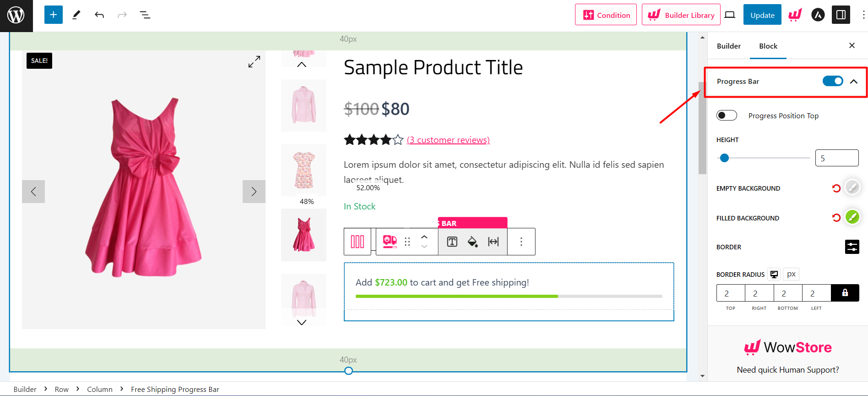Screen dimensions: 868x396
Task: Open block toolbar more options
Action: 521,242
